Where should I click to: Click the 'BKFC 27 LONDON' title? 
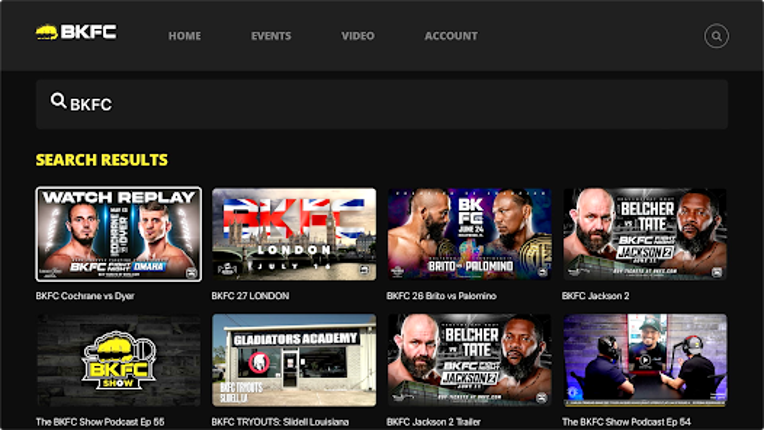tap(250, 296)
